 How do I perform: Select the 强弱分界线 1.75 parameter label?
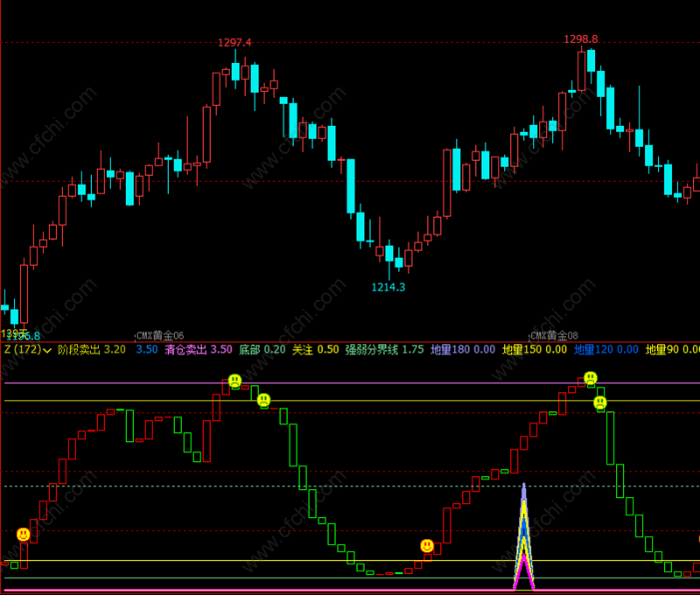(385, 349)
